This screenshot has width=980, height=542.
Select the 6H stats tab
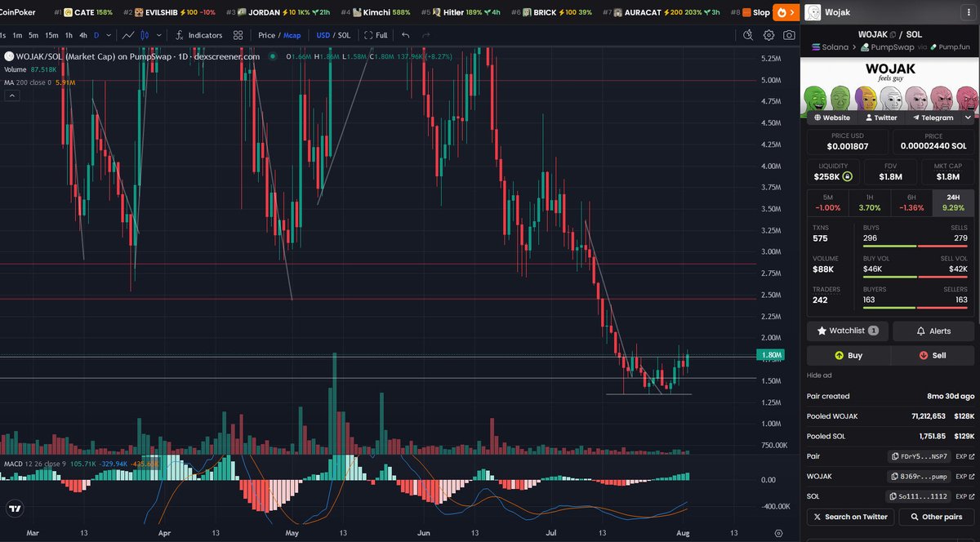[911, 202]
